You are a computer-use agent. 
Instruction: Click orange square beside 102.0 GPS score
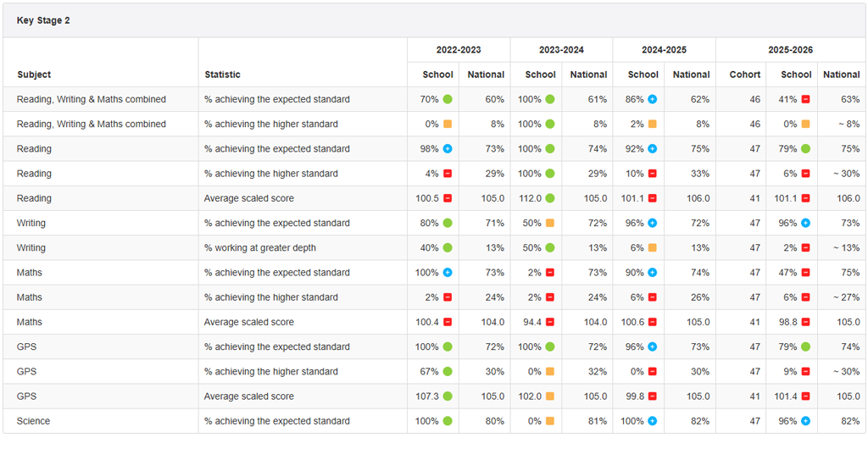[x=549, y=396]
